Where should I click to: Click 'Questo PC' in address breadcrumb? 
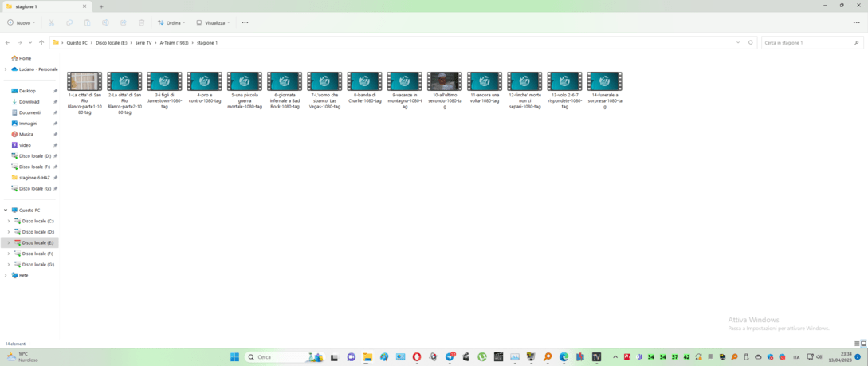77,42
